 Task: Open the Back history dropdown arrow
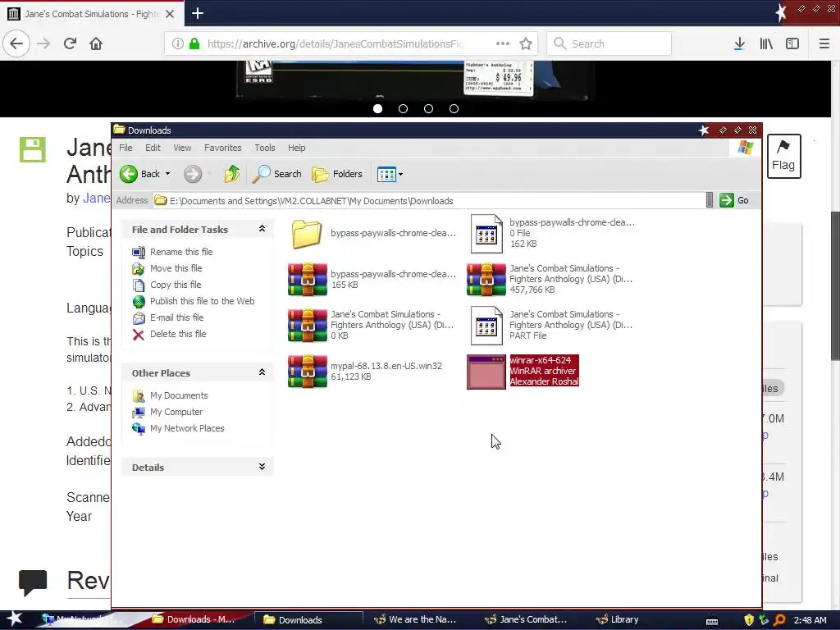pyautogui.click(x=167, y=174)
